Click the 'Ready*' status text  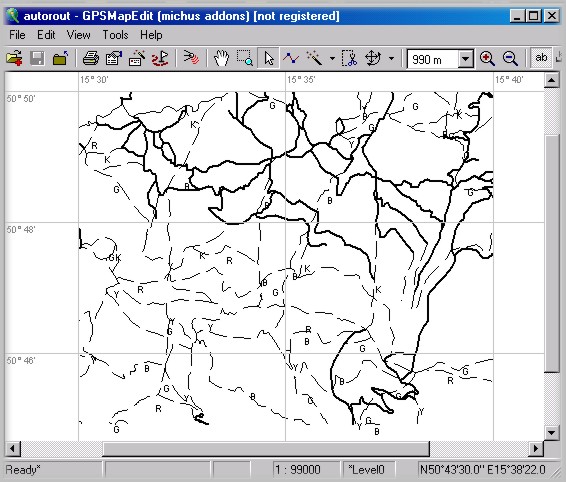click(23, 470)
